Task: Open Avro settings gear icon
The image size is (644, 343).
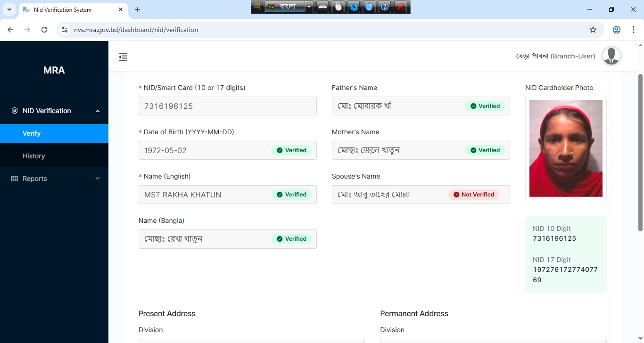Action: 354,7
